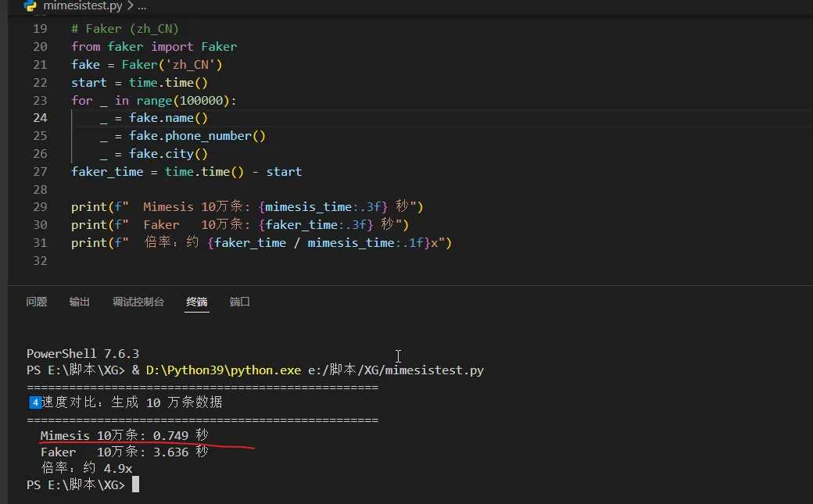Screen dimensions: 813x504
Task: Click the blue 4 emoji icon in terminal
Action: tap(34, 402)
